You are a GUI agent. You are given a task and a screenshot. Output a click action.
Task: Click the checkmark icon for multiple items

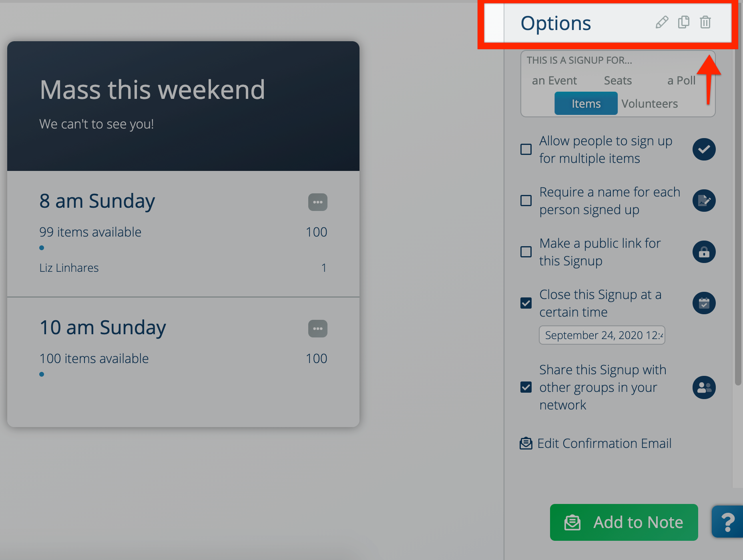704,149
